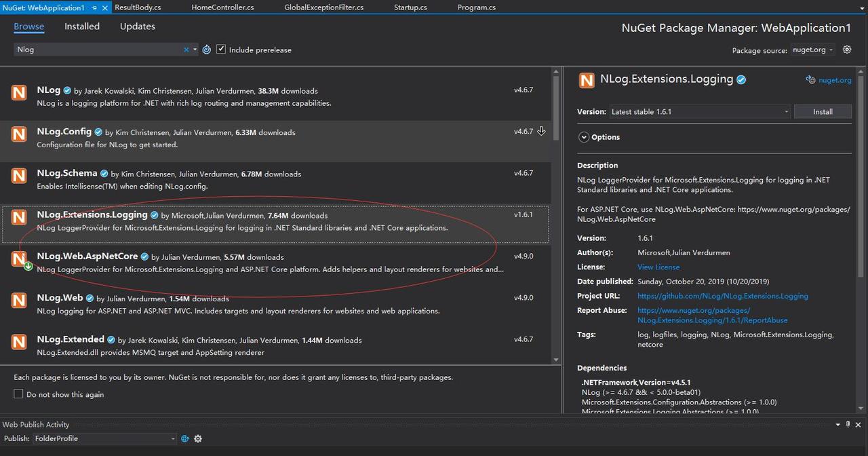Click the NLog.Web package icon
This screenshot has height=456, width=868.
(x=19, y=300)
